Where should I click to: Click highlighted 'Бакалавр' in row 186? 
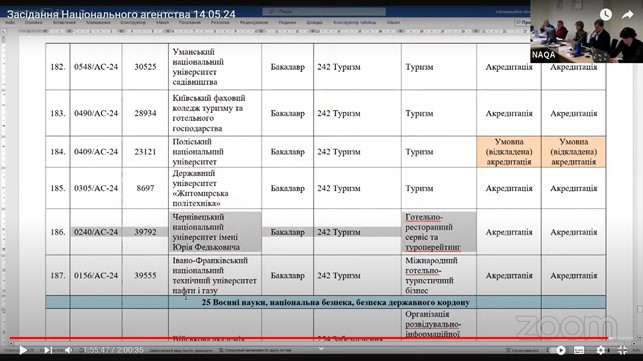point(287,232)
